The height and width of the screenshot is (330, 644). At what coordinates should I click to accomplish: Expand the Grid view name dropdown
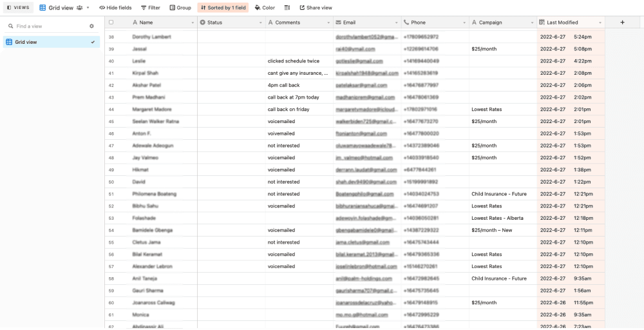coord(88,8)
